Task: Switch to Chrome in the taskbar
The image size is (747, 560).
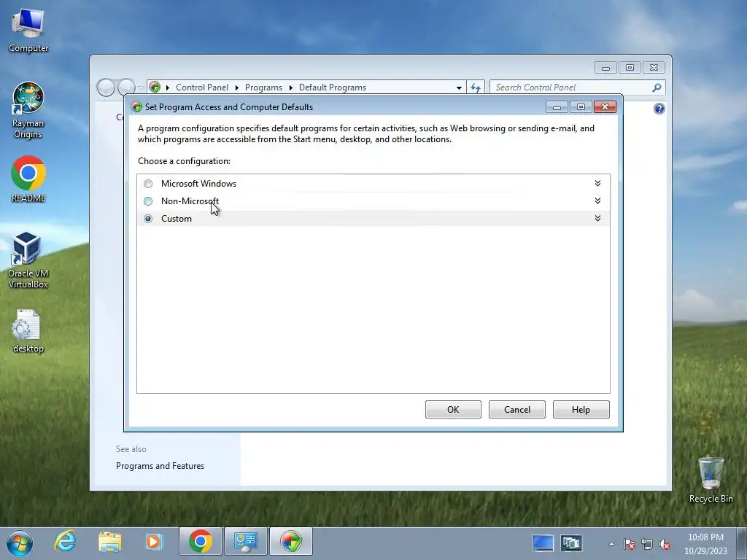Action: point(201,542)
